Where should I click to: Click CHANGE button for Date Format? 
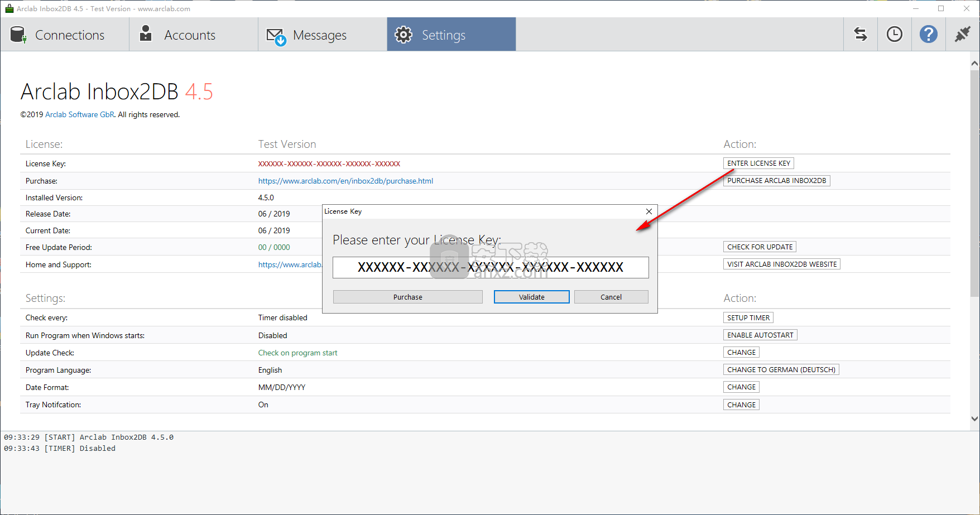point(741,387)
